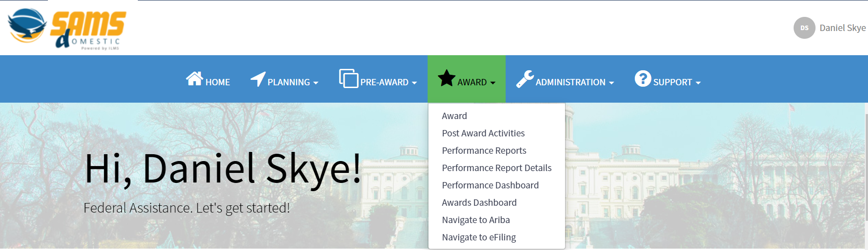
Task: Open the HOME nav label
Action: click(218, 83)
